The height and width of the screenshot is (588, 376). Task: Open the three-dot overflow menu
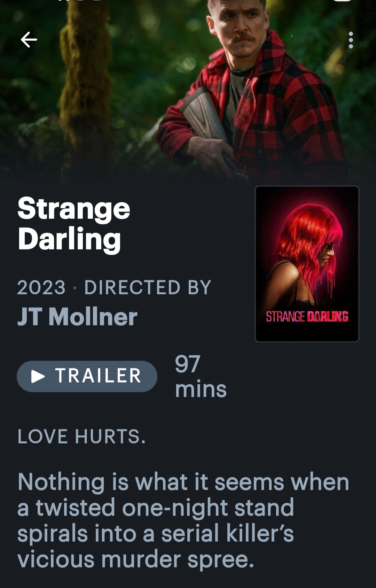(x=351, y=40)
